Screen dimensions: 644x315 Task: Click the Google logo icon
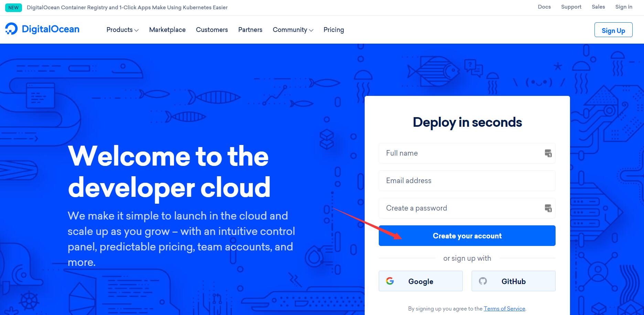(390, 281)
